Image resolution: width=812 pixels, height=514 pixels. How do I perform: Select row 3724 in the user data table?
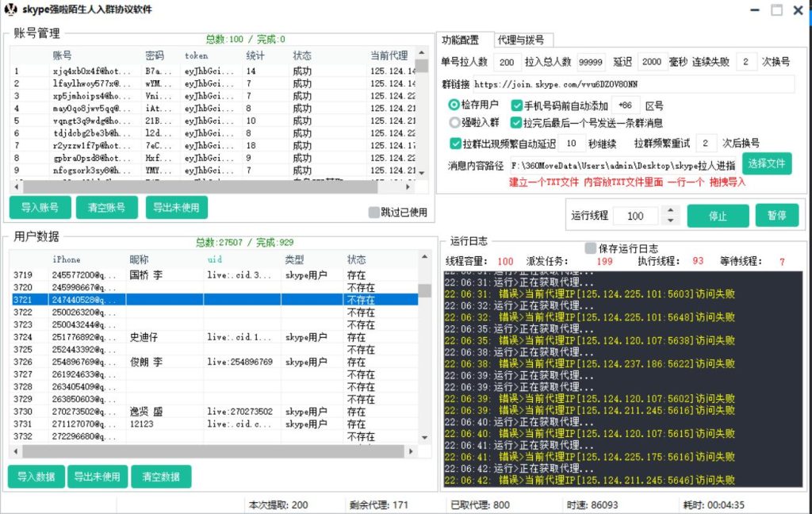(214, 337)
